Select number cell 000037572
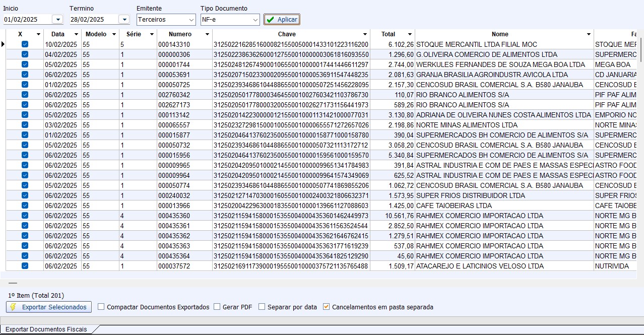Image resolution: width=644 pixels, height=335 pixels. [x=184, y=266]
